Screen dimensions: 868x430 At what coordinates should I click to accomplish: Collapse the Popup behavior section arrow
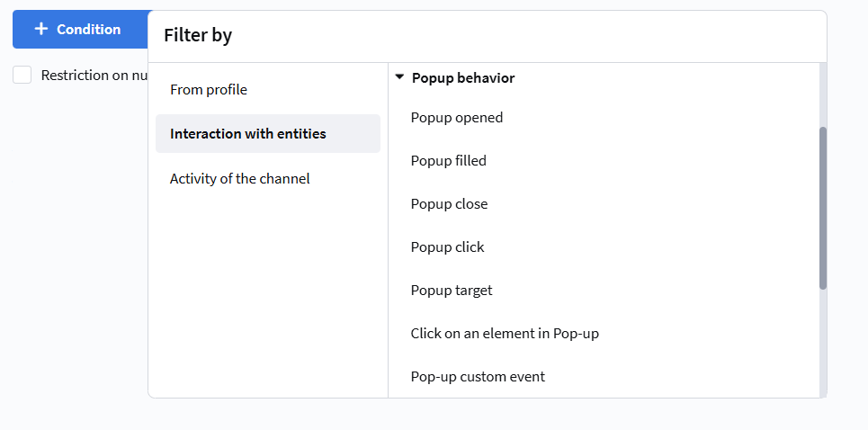coord(399,78)
